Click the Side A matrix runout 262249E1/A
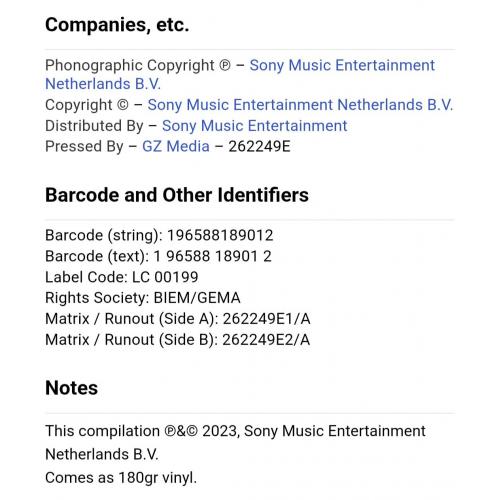The height and width of the screenshot is (500, 500). 266,319
